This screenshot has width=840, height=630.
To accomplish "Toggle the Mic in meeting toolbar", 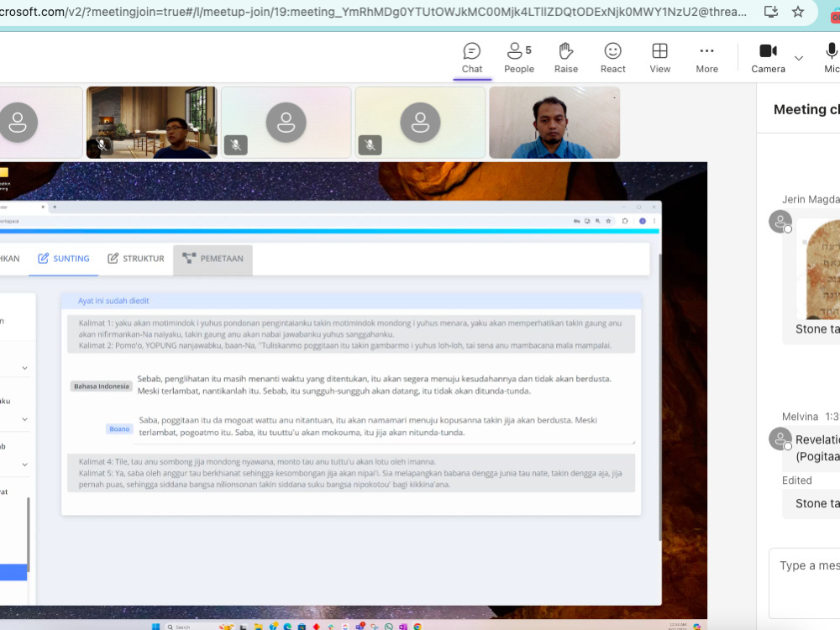I will [x=832, y=59].
